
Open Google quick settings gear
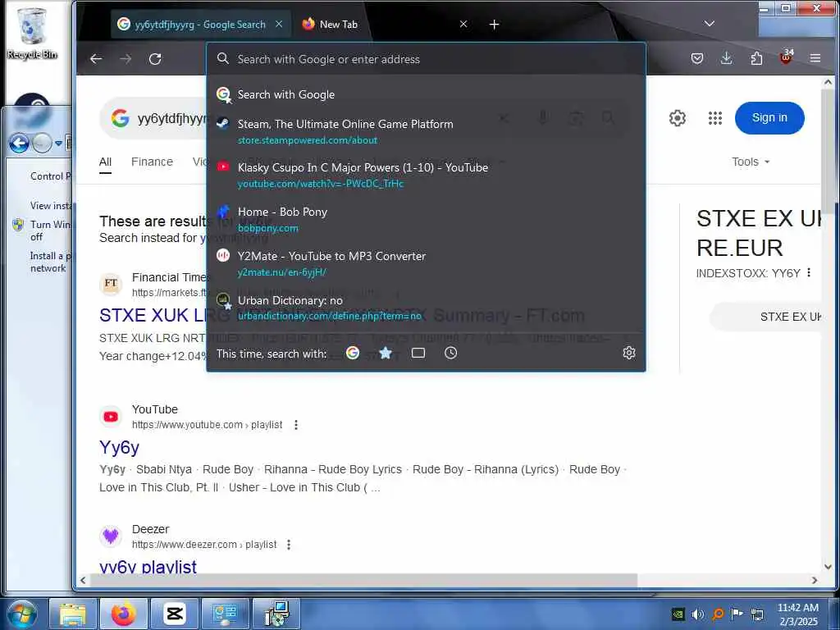coord(677,118)
